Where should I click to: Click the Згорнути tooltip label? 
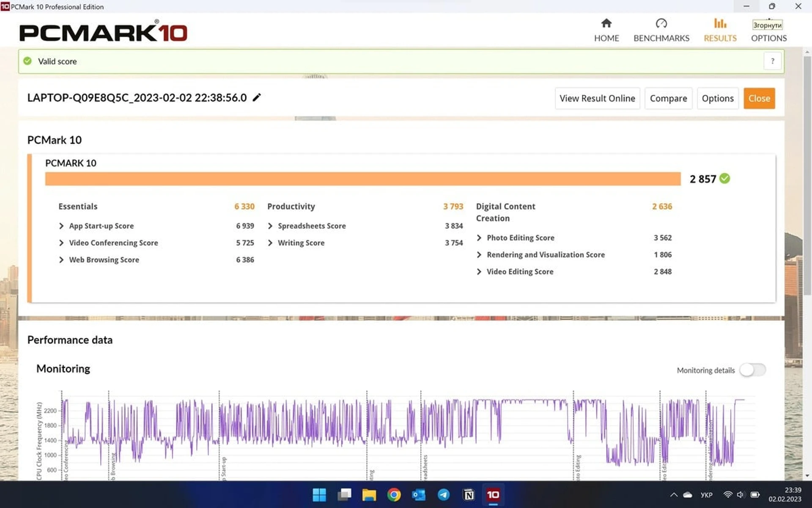[x=767, y=25]
